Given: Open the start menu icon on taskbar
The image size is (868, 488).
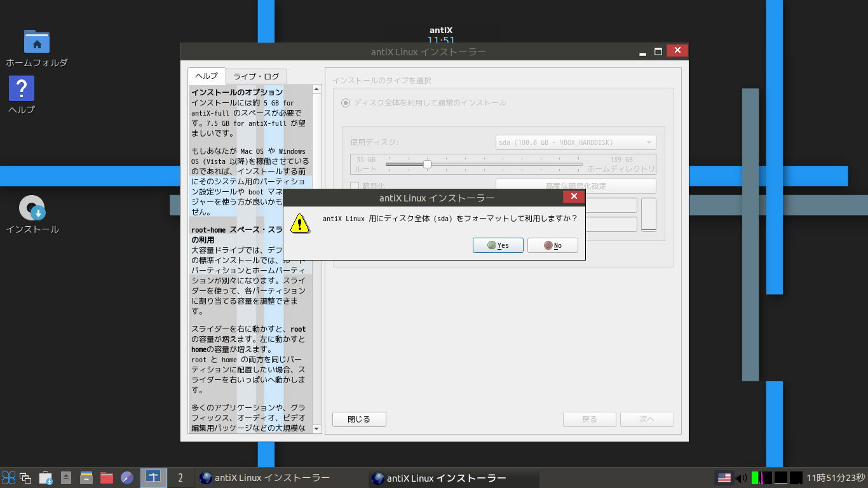Looking at the screenshot, I should [x=9, y=478].
